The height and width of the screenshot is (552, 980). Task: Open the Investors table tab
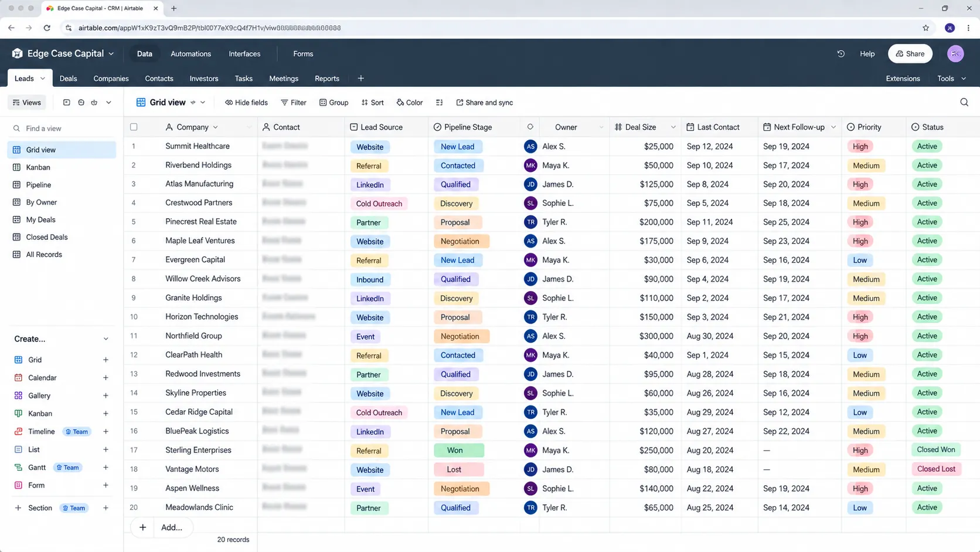click(x=204, y=78)
